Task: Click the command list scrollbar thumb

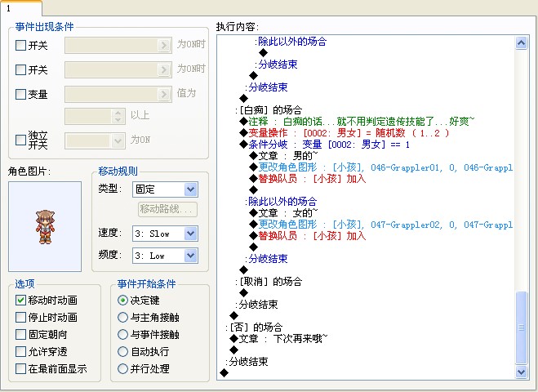Action: 521,327
